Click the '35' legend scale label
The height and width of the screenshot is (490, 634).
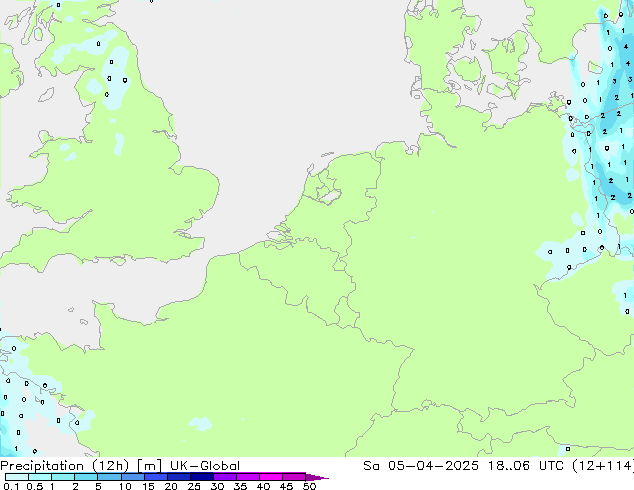click(x=240, y=486)
